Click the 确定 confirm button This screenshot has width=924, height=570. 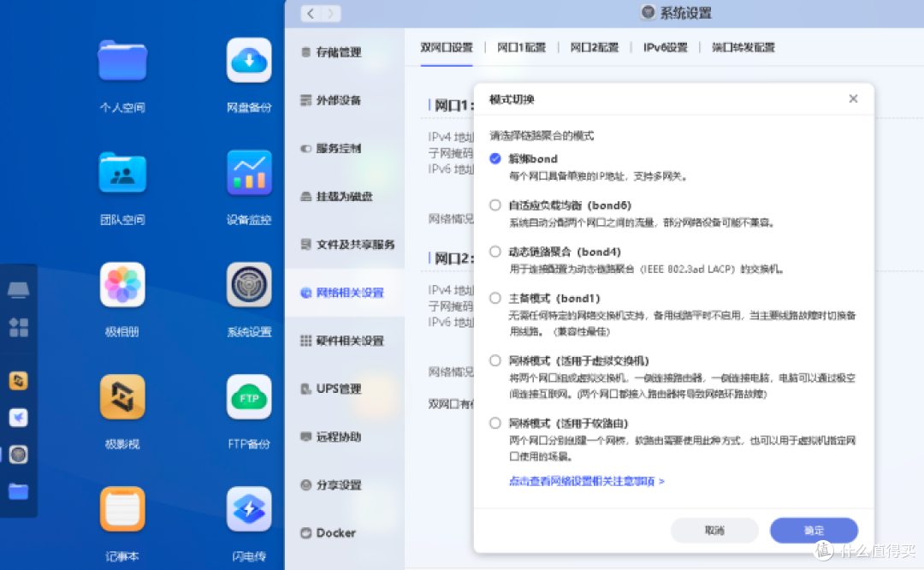tap(814, 531)
